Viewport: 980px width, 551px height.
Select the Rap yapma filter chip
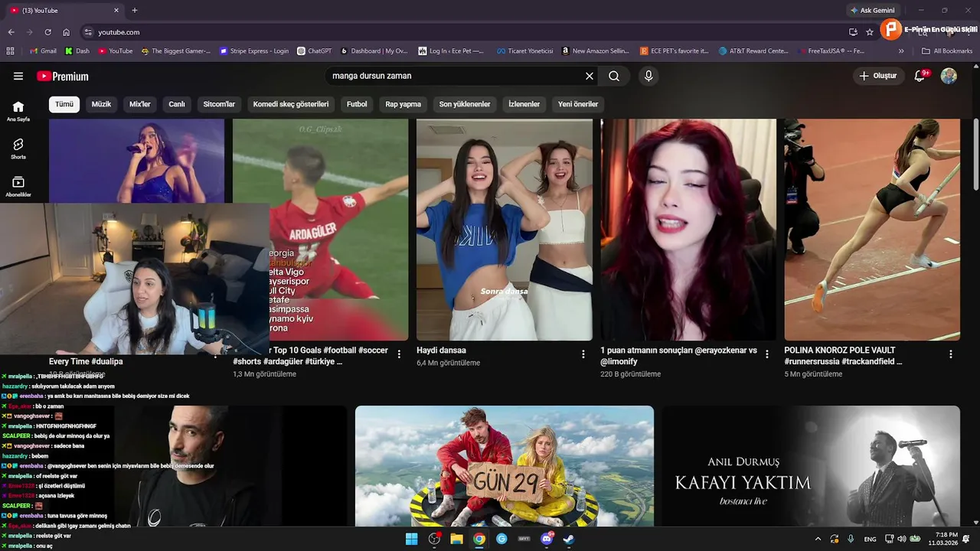point(403,104)
